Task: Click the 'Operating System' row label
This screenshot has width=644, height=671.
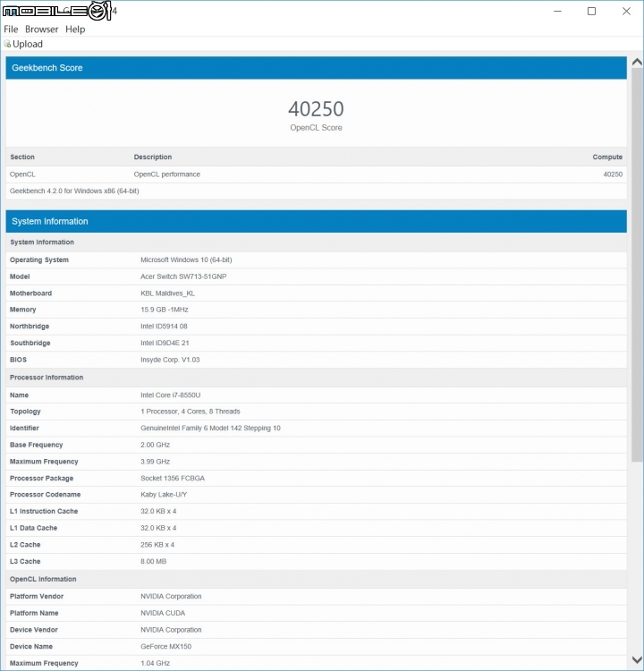Action: click(x=39, y=259)
